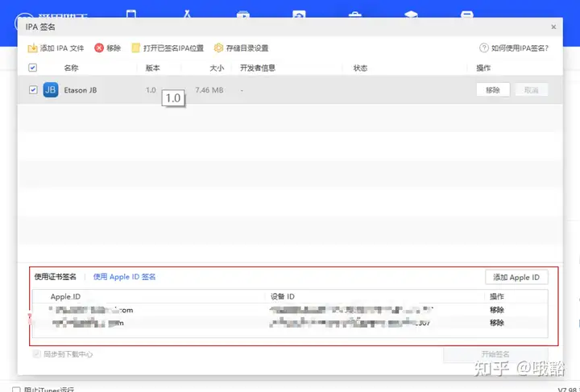Click the 状态 column header
Screen dimensions: 580x392
(x=360, y=68)
